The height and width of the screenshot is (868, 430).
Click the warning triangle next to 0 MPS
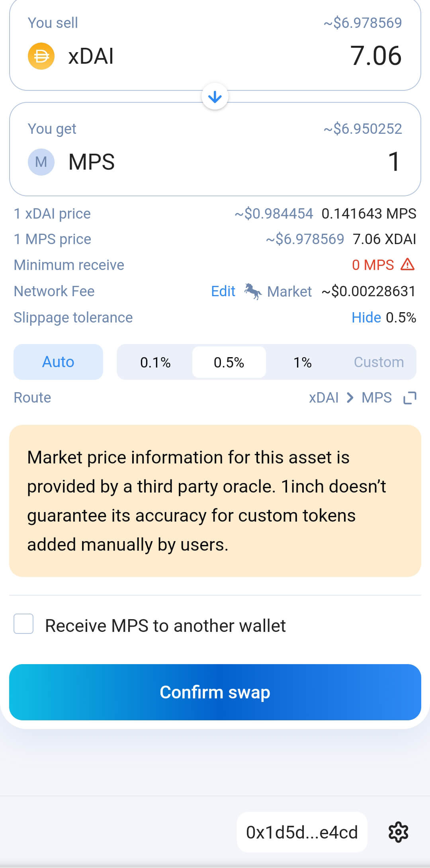[407, 264]
